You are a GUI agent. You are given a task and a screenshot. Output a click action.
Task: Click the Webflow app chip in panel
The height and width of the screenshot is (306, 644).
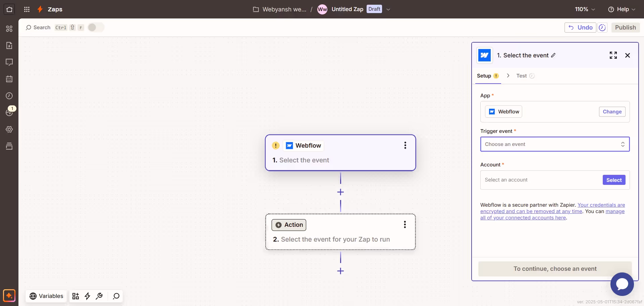click(503, 112)
